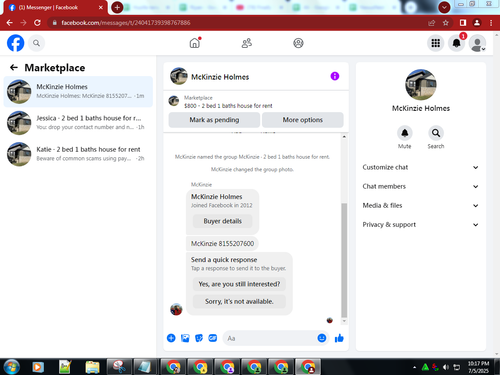Expand the Privacy & support section
The width and height of the screenshot is (500, 375).
point(420,224)
